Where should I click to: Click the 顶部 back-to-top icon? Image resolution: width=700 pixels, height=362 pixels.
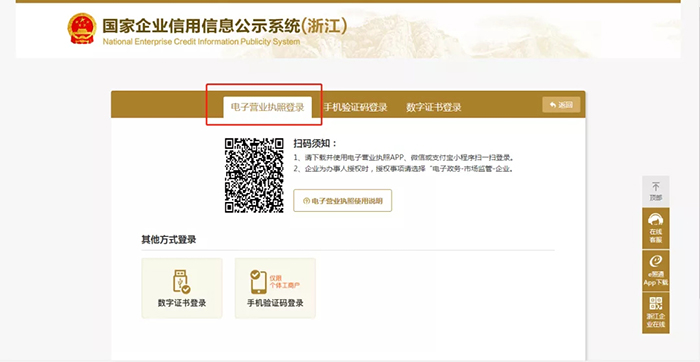point(656,187)
